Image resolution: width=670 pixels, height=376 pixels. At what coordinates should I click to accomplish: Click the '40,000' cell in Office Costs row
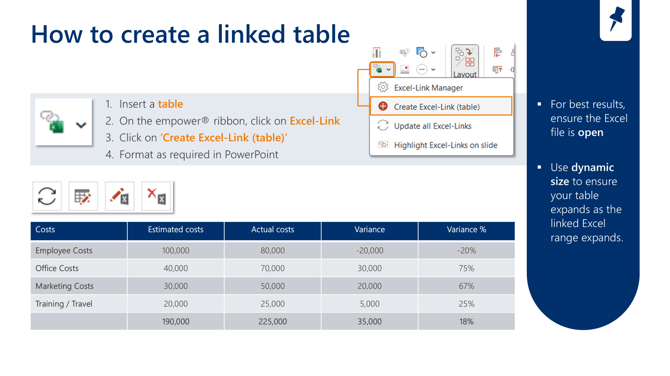[x=176, y=268]
